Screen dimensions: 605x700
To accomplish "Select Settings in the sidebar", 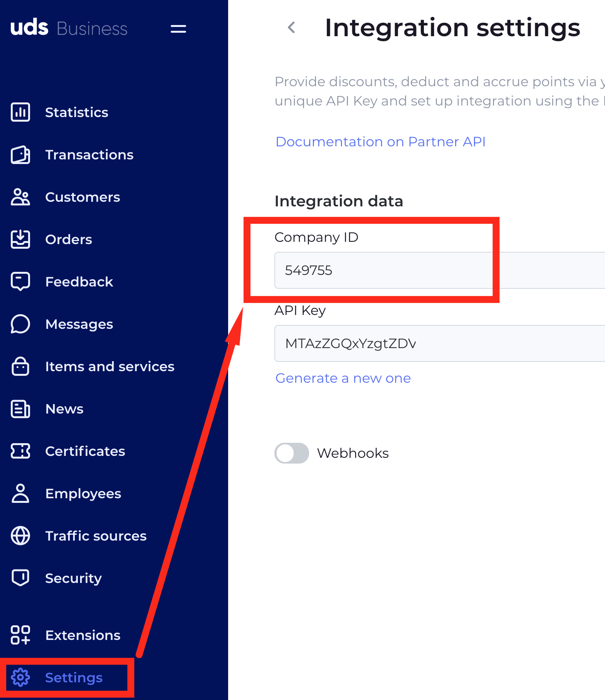I will (x=74, y=677).
